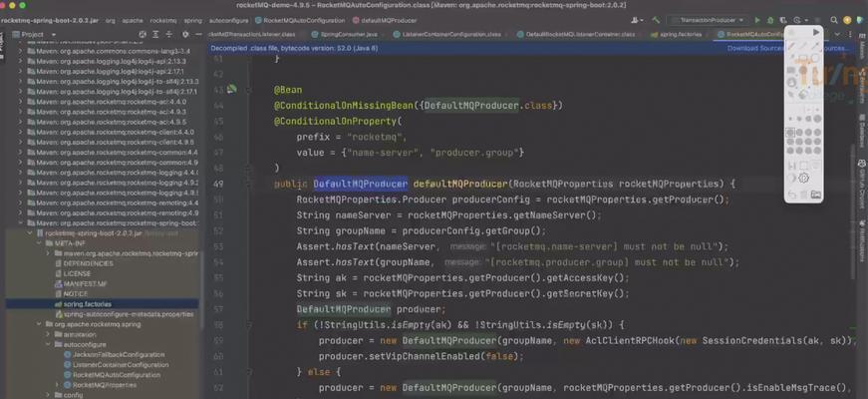
Task: Hide the Project tool window
Action: point(198,34)
